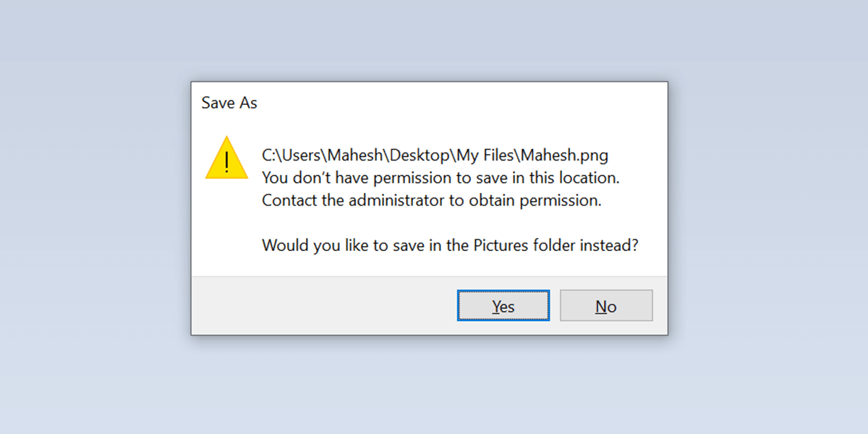Image resolution: width=868 pixels, height=434 pixels.
Task: Click the Save As dialog title
Action: (229, 103)
